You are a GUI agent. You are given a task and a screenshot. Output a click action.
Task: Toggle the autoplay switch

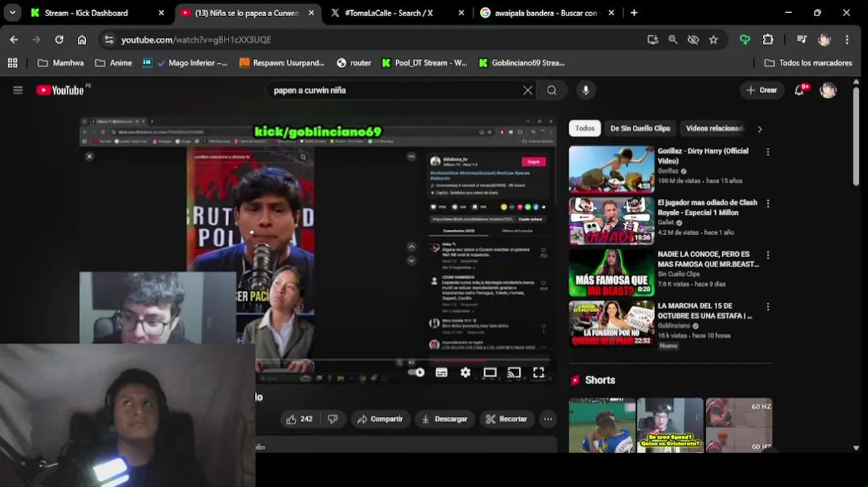[x=416, y=372]
